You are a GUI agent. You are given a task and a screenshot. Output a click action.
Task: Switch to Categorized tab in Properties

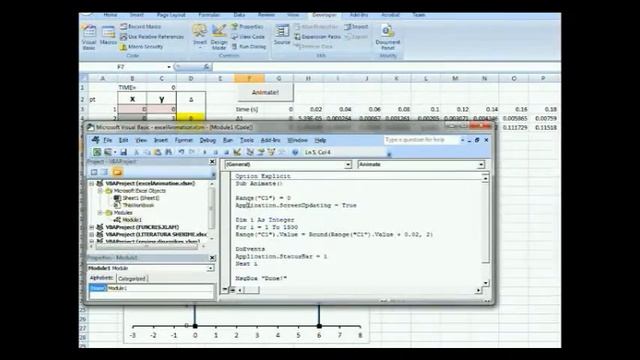(x=132, y=279)
